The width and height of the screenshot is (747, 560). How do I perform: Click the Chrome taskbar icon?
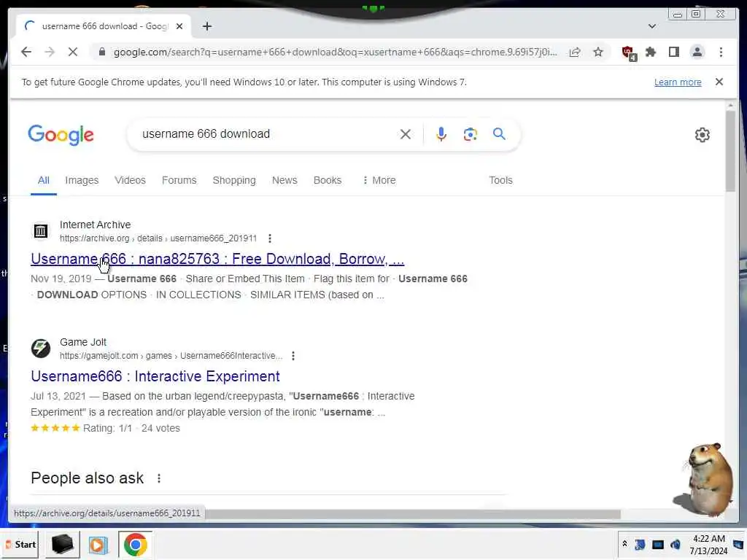pyautogui.click(x=135, y=544)
